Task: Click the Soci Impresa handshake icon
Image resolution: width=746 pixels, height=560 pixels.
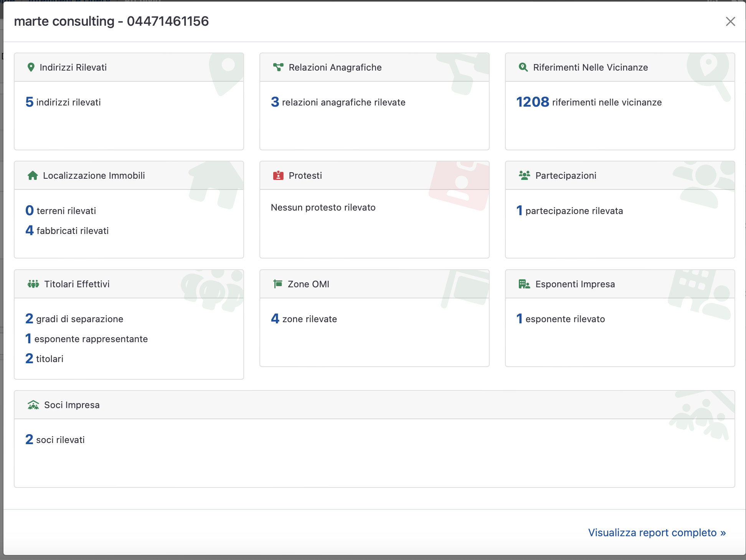Action: click(x=33, y=405)
